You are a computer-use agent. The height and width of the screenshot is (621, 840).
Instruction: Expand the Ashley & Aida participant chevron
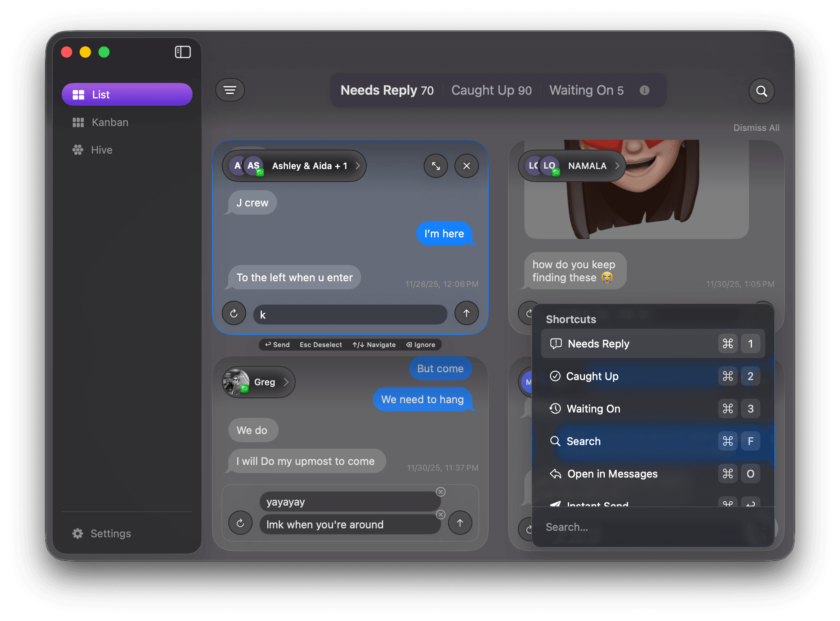click(x=357, y=166)
